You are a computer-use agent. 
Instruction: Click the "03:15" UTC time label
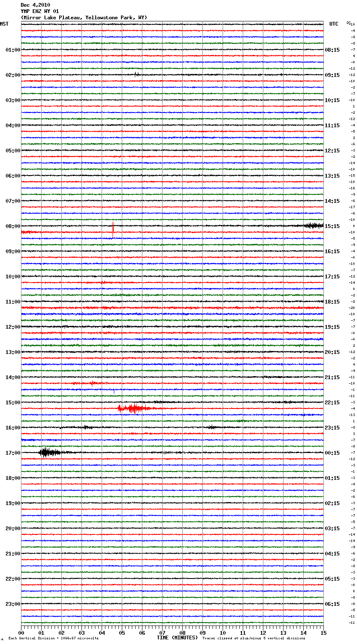(332, 529)
